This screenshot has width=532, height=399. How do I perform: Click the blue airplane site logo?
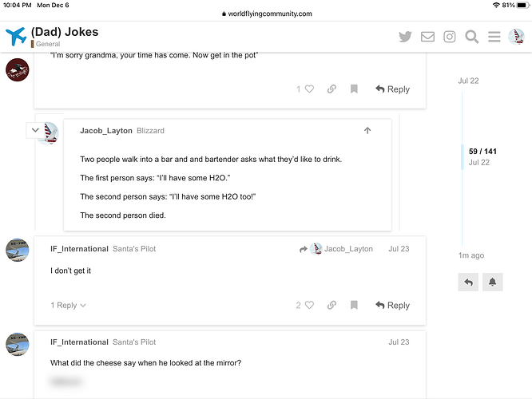(x=16, y=36)
